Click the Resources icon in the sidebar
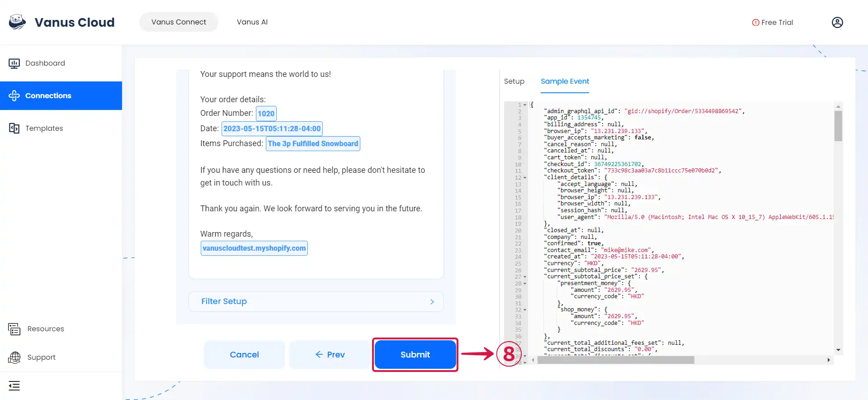The height and width of the screenshot is (400, 868). click(x=14, y=329)
